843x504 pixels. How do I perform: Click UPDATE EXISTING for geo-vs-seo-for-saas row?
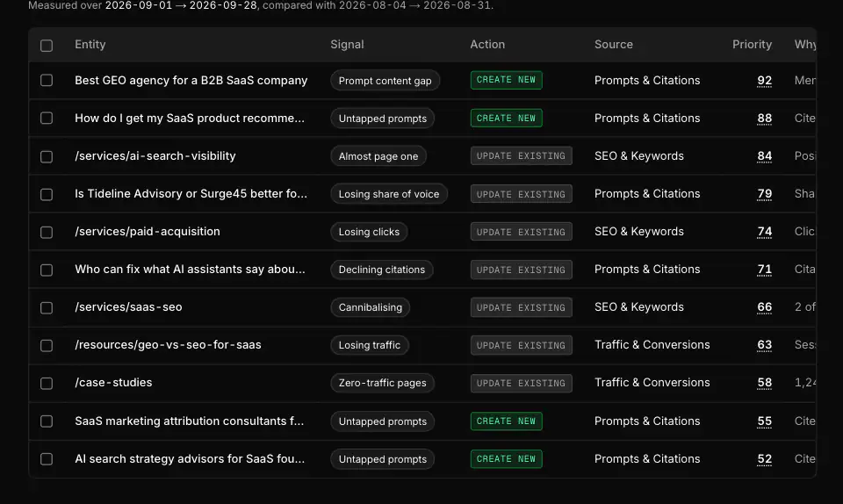tap(521, 345)
